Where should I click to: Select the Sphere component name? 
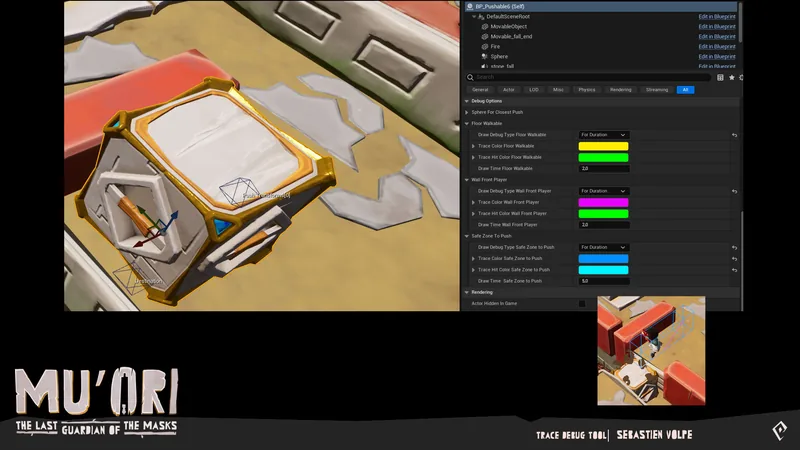click(499, 57)
